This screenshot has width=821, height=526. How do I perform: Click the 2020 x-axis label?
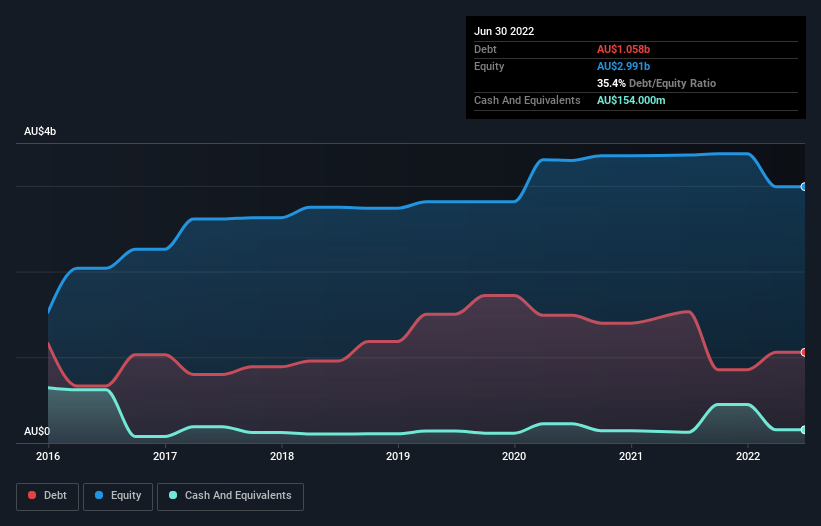[514, 456]
